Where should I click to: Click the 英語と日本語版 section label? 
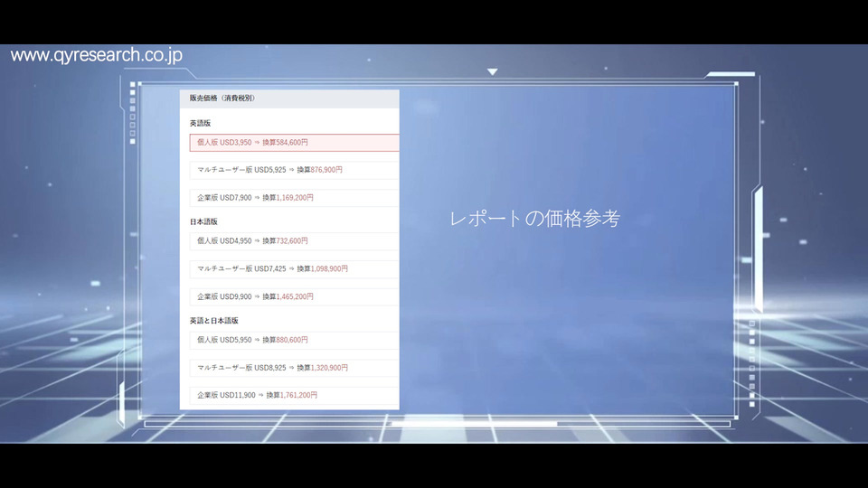pyautogui.click(x=213, y=320)
